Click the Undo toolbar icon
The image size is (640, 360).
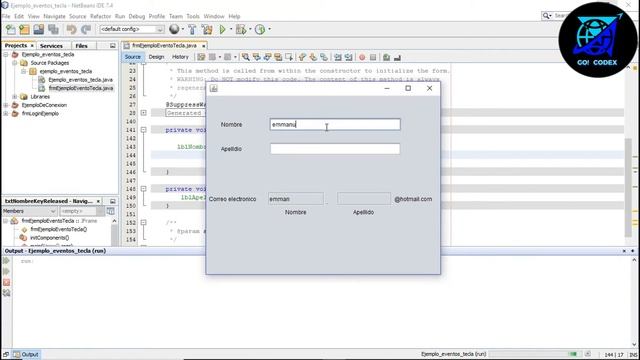(x=71, y=29)
